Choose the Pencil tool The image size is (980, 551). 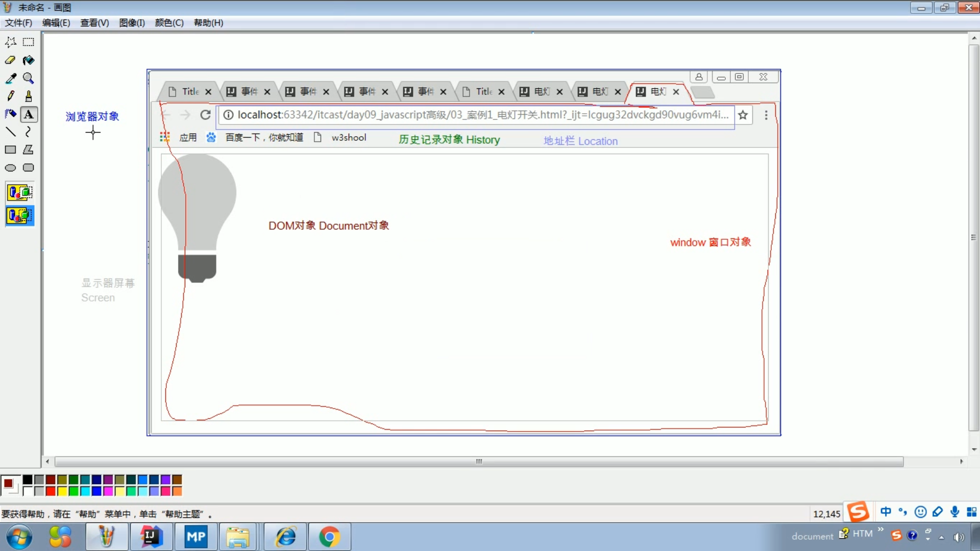(x=10, y=96)
